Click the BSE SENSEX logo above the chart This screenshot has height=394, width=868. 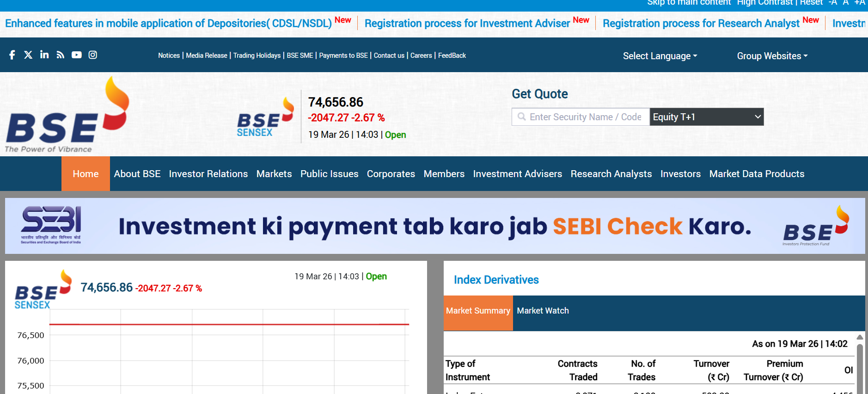(43, 289)
